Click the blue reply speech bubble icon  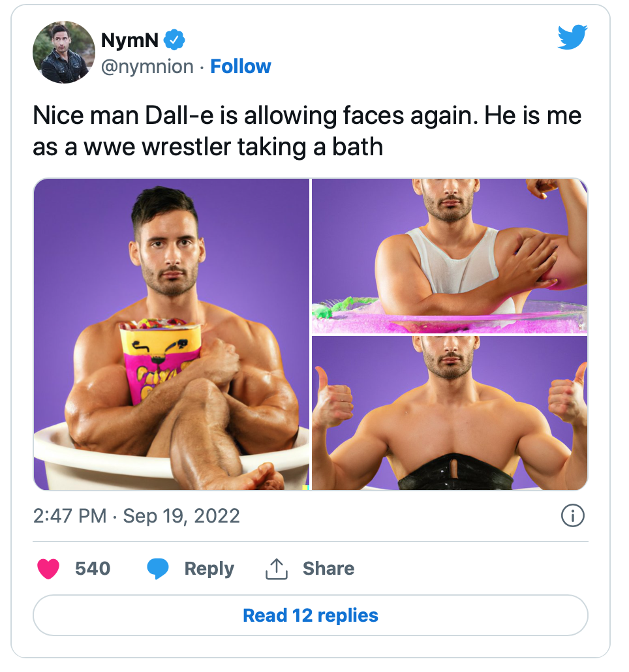(x=158, y=569)
